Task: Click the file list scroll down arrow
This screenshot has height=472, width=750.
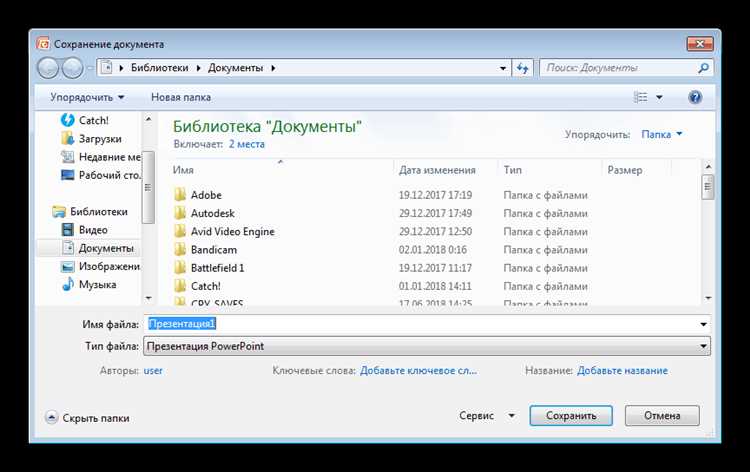Action: 708,298
